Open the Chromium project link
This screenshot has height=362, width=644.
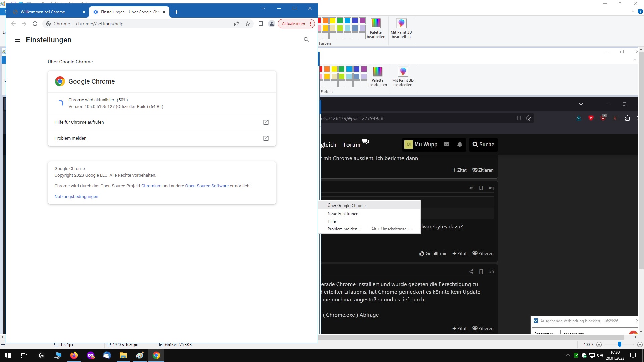[151, 186]
